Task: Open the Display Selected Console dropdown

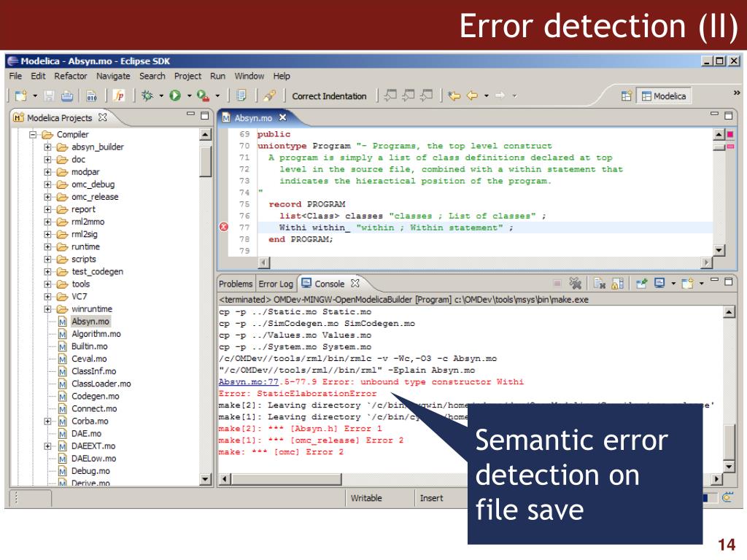Action: coord(673,284)
